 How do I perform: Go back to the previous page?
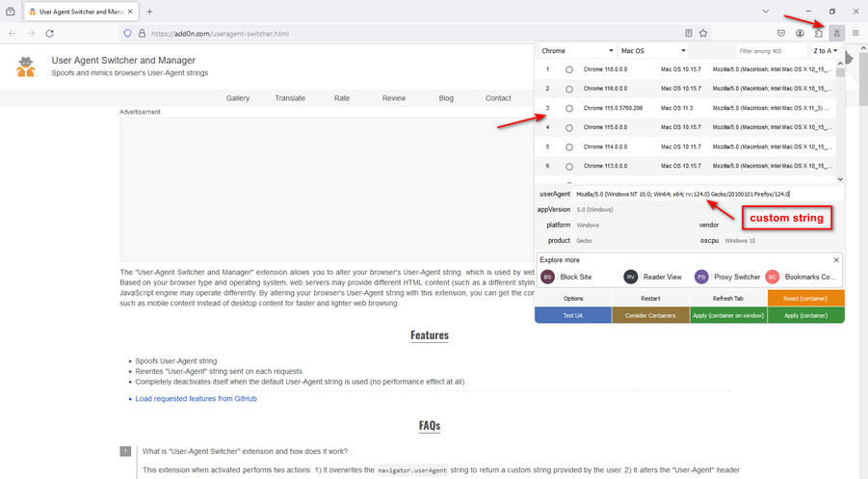tap(13, 33)
